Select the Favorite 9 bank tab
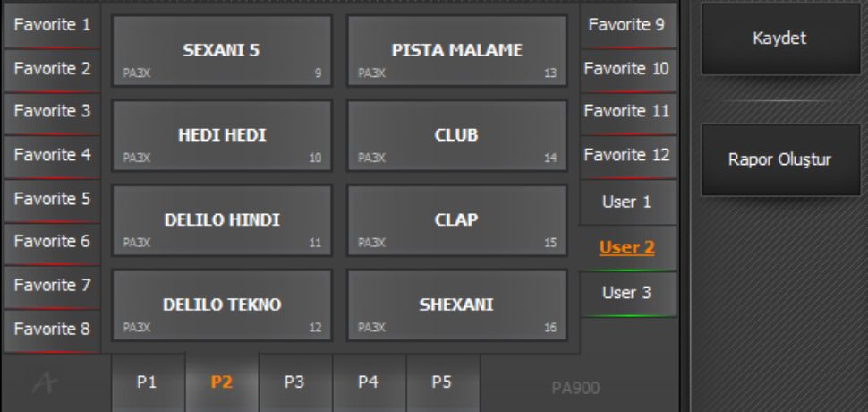The height and width of the screenshot is (412, 868). click(x=627, y=24)
